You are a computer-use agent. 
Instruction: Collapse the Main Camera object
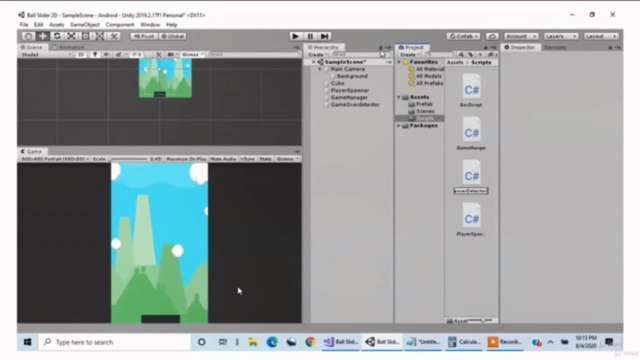click(x=320, y=69)
